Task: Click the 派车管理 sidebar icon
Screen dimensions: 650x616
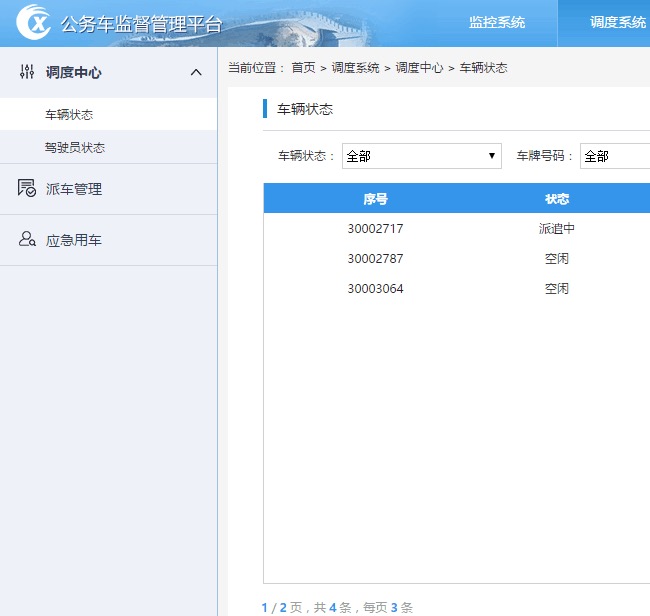Action: 27,188
